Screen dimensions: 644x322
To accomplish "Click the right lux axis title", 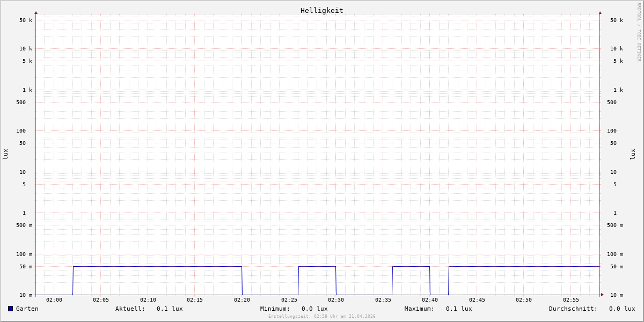I will click(633, 154).
